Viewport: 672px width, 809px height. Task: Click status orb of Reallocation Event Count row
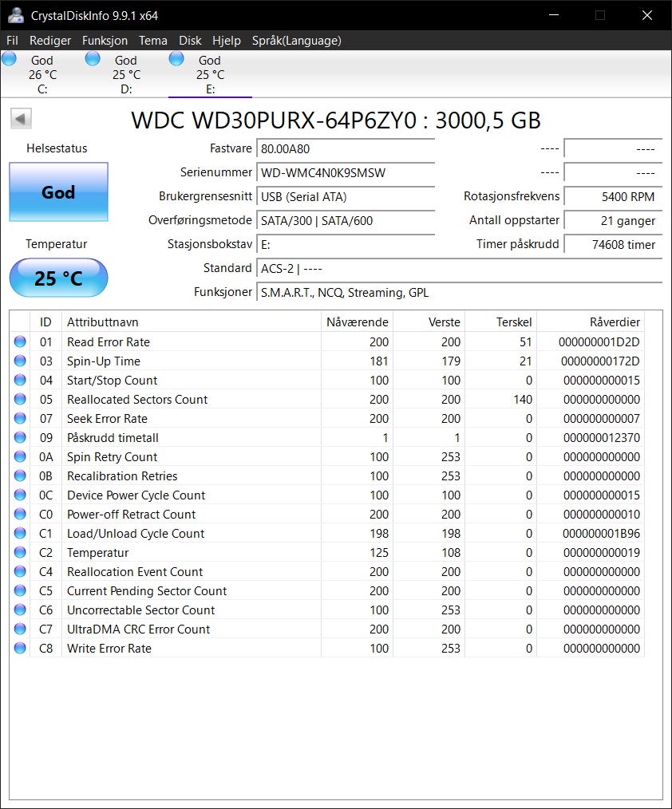pyautogui.click(x=20, y=570)
